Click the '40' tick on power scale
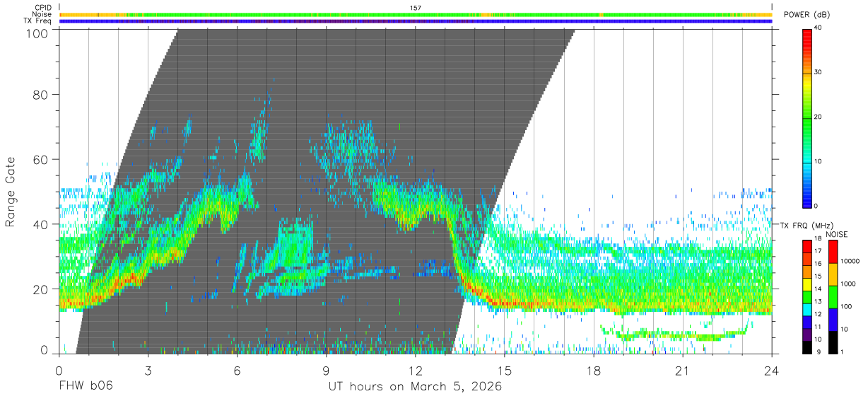 click(x=818, y=29)
